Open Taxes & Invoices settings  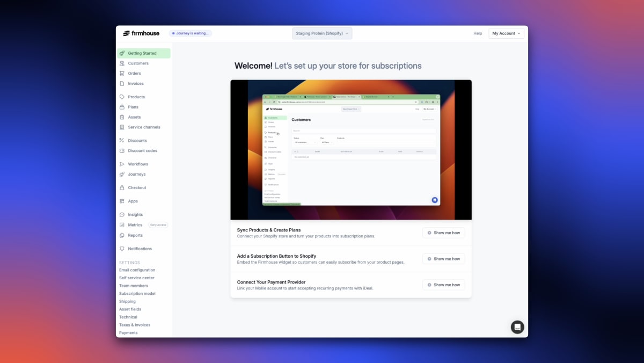point(135,325)
